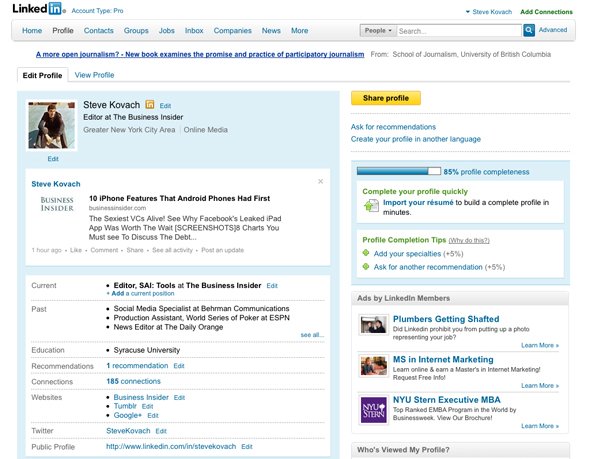Click Edit next to 1 recommendation
The height and width of the screenshot is (459, 590).
click(x=179, y=366)
